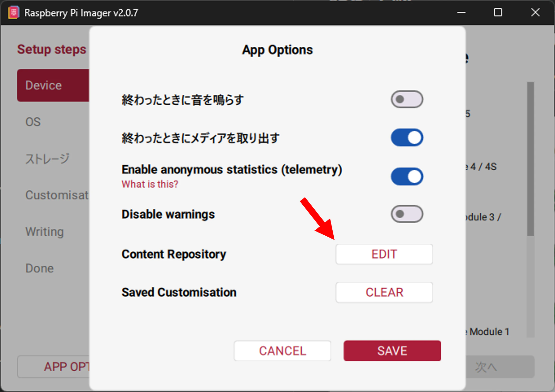Click the Raspberry Pi Imager app icon
The image size is (555, 392).
click(13, 13)
